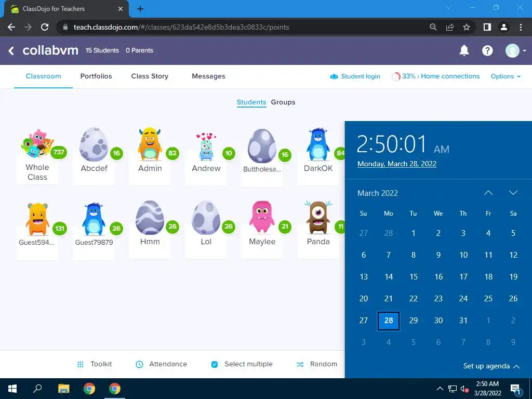Open the Action Center notifications icon
The width and height of the screenshot is (532, 399).
click(515, 389)
